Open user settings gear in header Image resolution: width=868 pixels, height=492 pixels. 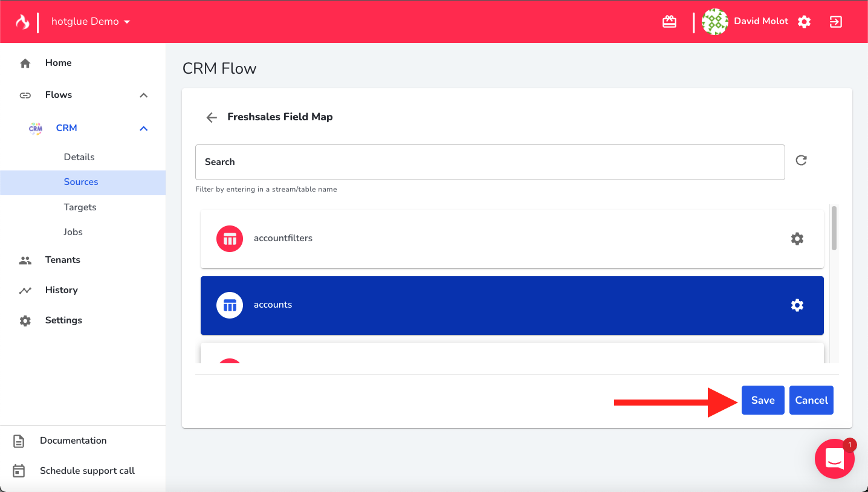804,22
